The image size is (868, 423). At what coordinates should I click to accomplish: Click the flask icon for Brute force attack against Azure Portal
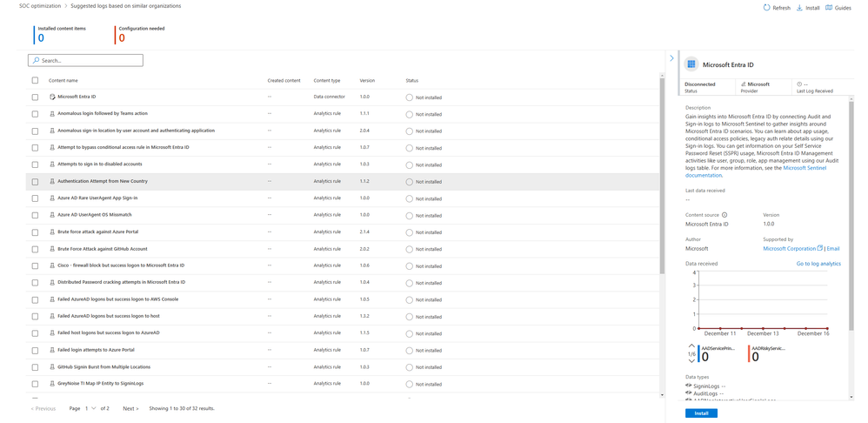(52, 232)
